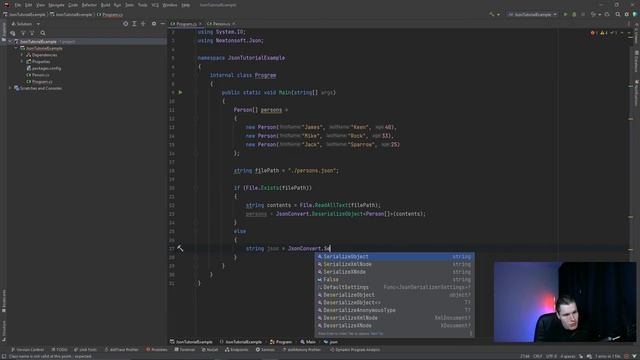
Task: Open Services tool window
Action: 265,350
